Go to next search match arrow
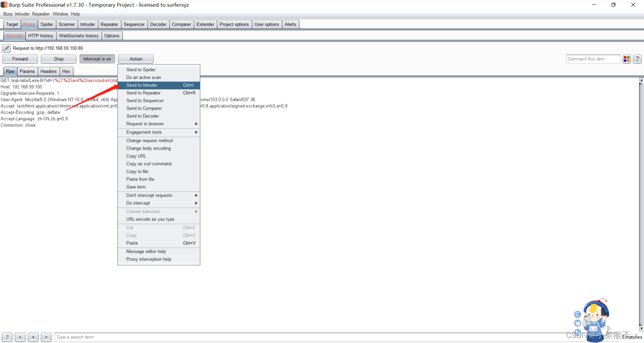Viewport: 644px width, 343px height. (46, 337)
